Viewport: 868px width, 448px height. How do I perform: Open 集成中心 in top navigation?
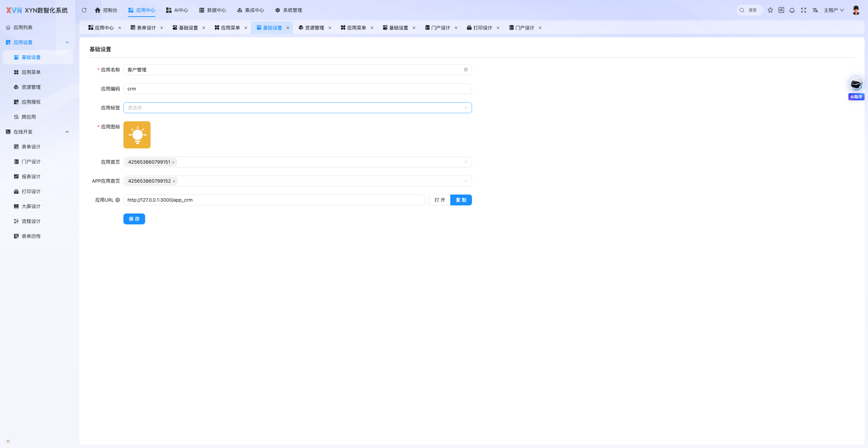point(251,10)
